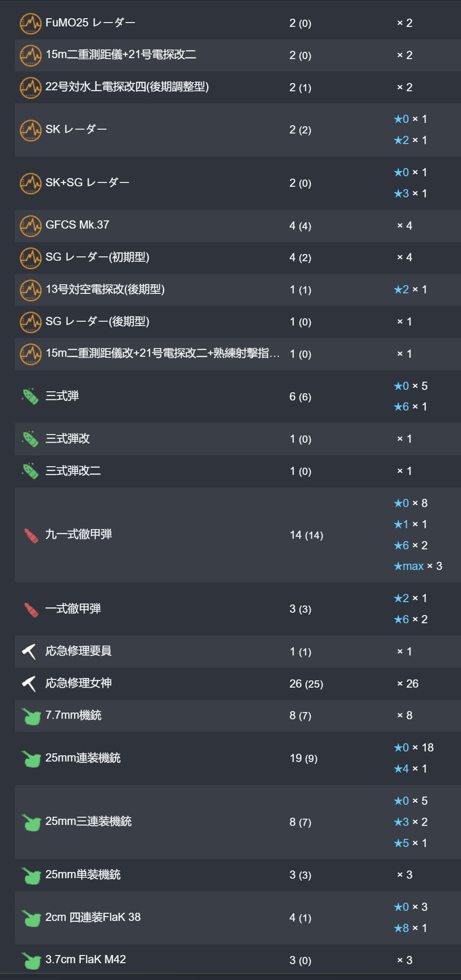Select the 22号対水上電探改四(後期調整型) row name
Screen dimensions: 461x980
[x=127, y=87]
